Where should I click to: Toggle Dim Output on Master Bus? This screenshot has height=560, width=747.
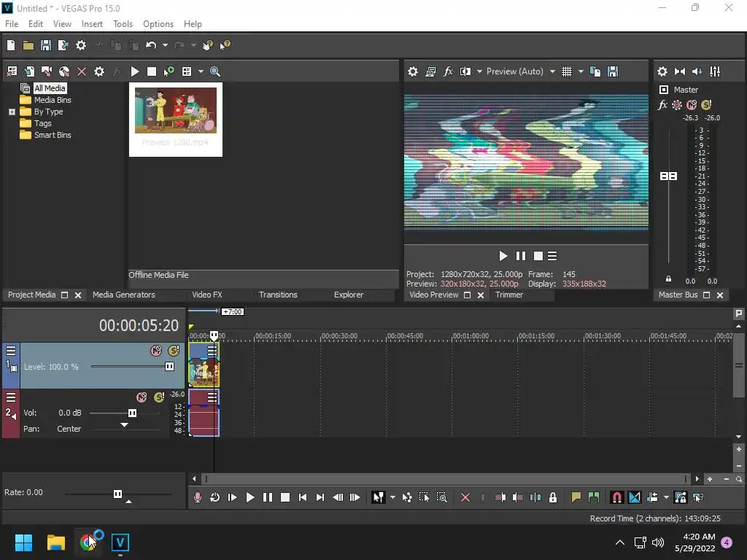pyautogui.click(x=697, y=71)
